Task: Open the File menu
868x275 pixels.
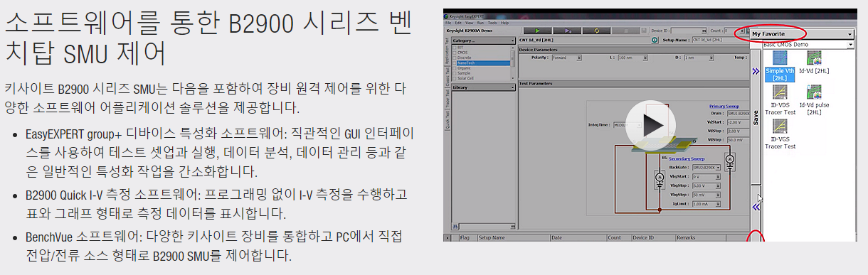Action: pyautogui.click(x=448, y=23)
